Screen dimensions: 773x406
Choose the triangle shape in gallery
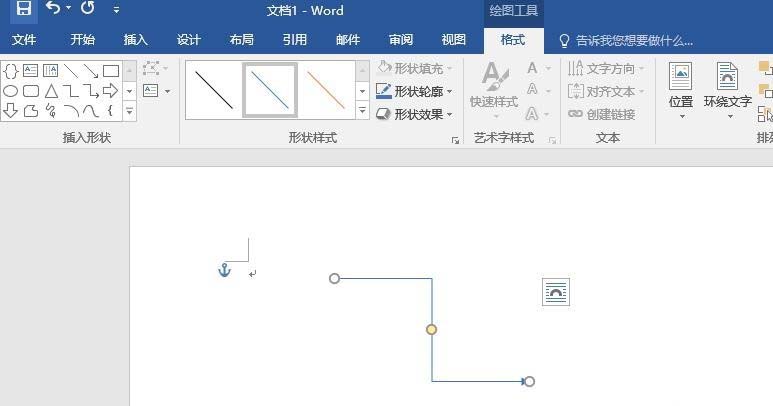coord(51,91)
